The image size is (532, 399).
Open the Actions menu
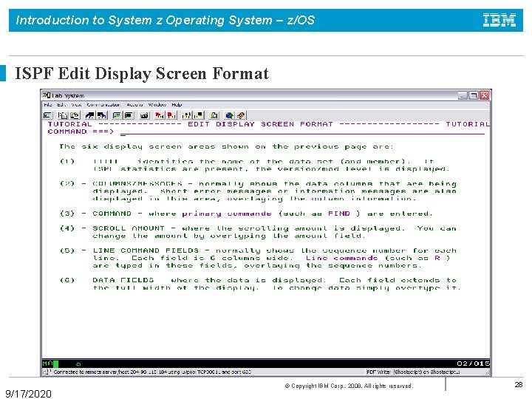pos(134,105)
